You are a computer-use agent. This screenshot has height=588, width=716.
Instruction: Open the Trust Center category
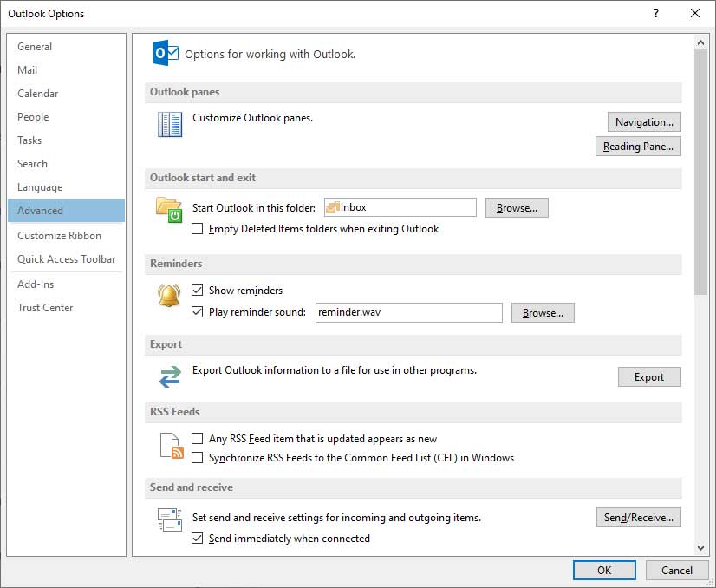[66, 308]
